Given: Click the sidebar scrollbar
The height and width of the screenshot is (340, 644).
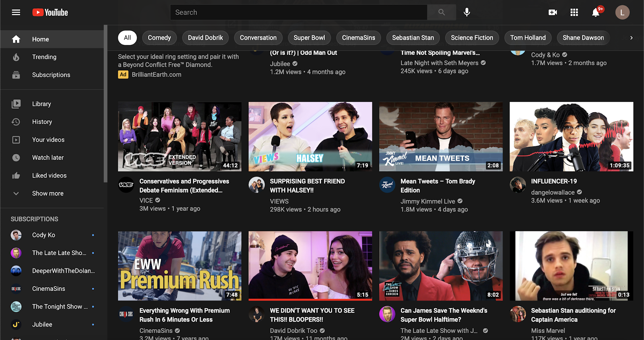Looking at the screenshot, I should (105, 104).
